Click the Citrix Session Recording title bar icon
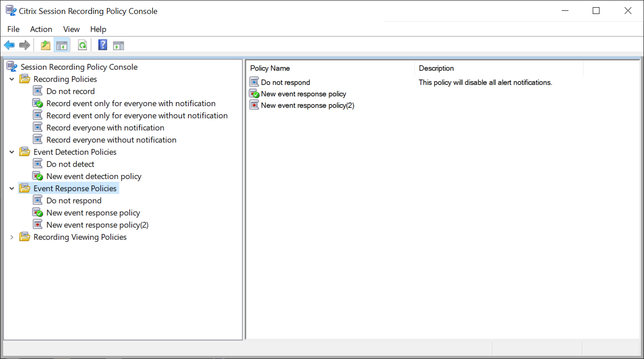 [x=11, y=11]
